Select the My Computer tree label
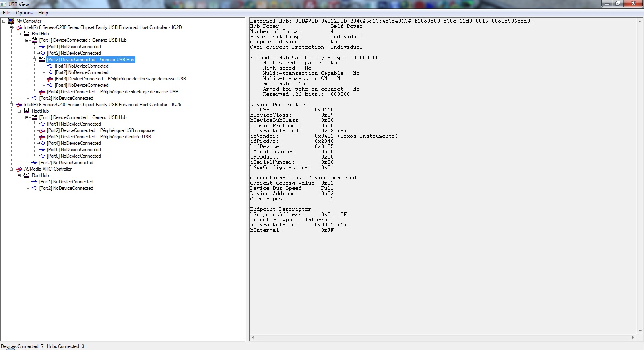 29,21
